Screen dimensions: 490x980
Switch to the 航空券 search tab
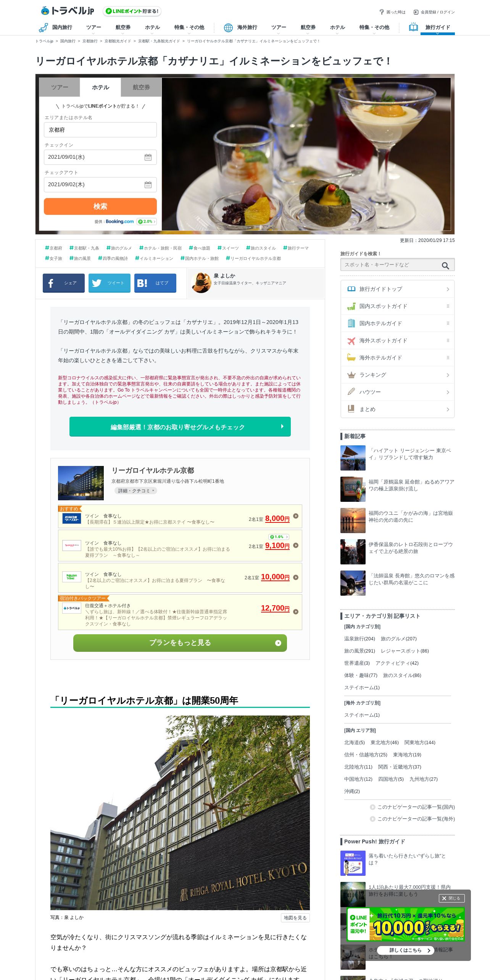141,87
